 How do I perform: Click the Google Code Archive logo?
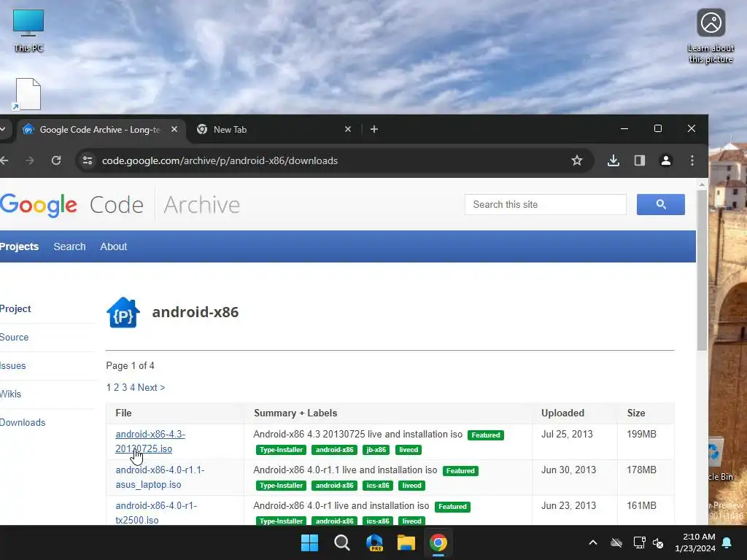120,205
